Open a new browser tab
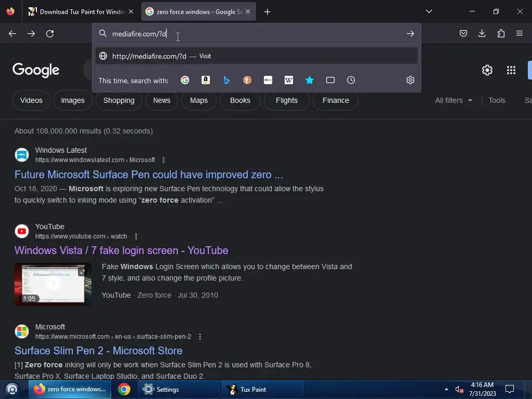The width and height of the screenshot is (532, 399). 268,12
